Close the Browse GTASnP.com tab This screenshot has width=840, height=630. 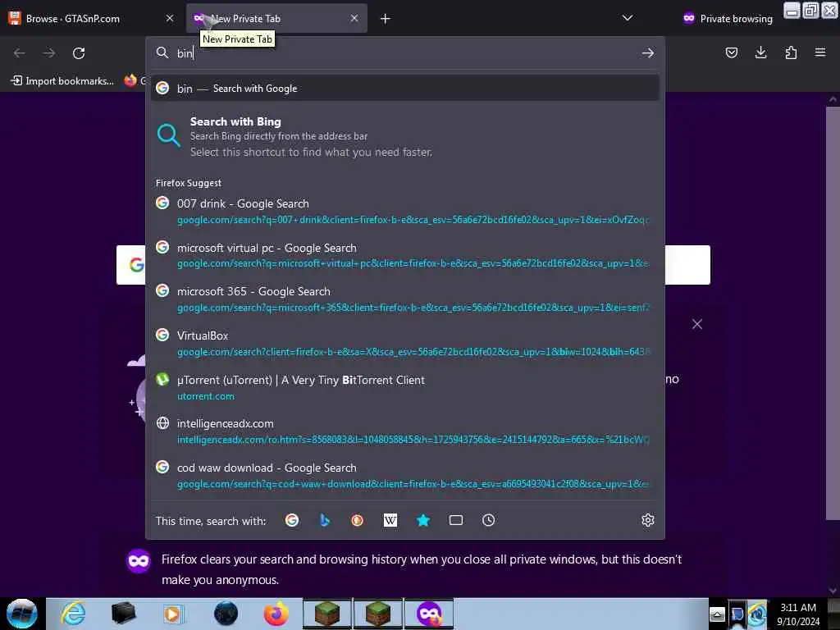170,18
